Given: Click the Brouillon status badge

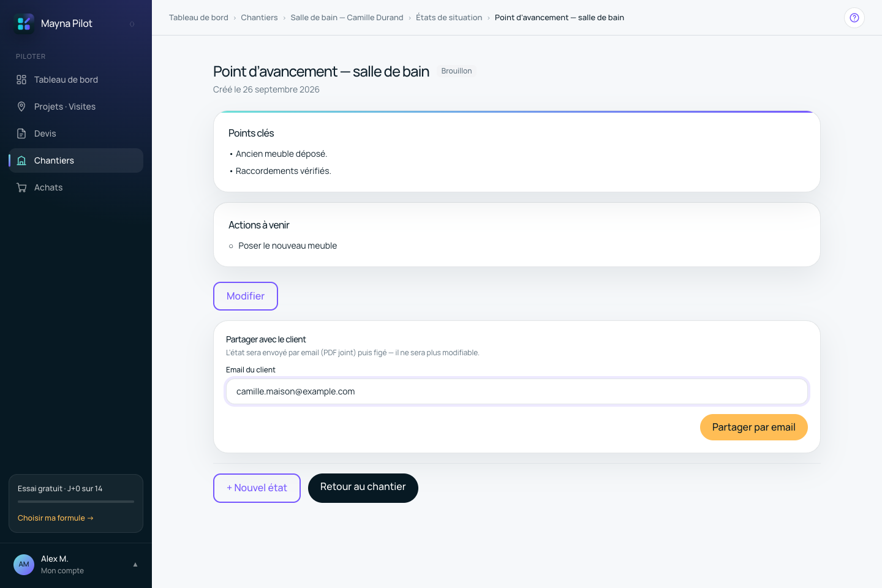Looking at the screenshot, I should [457, 71].
